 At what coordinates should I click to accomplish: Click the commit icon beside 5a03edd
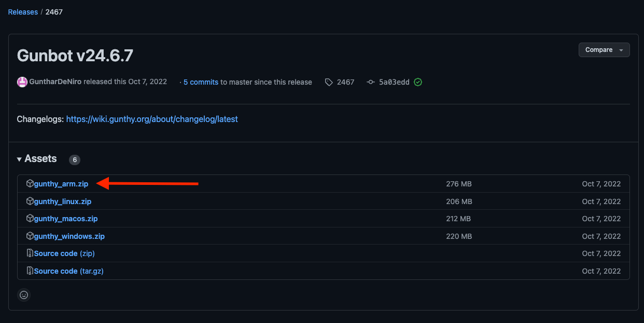pos(371,82)
